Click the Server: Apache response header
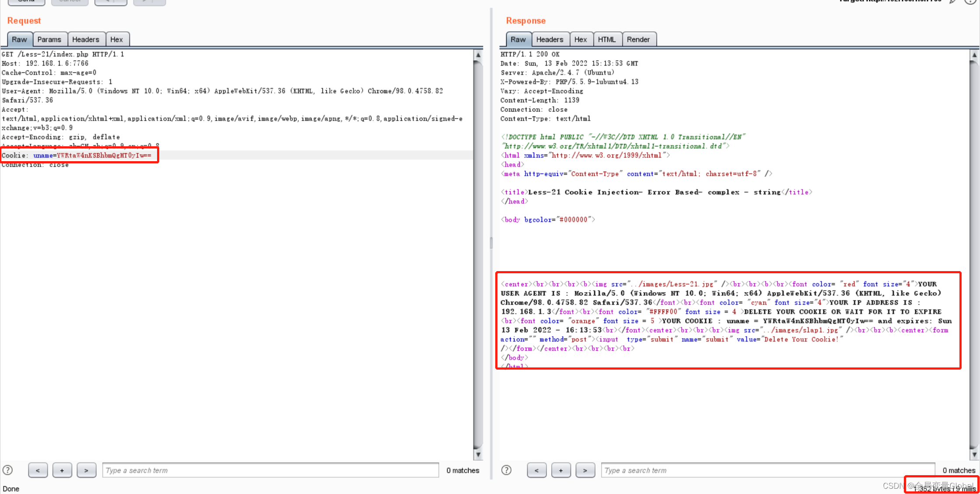980x494 pixels. click(557, 73)
